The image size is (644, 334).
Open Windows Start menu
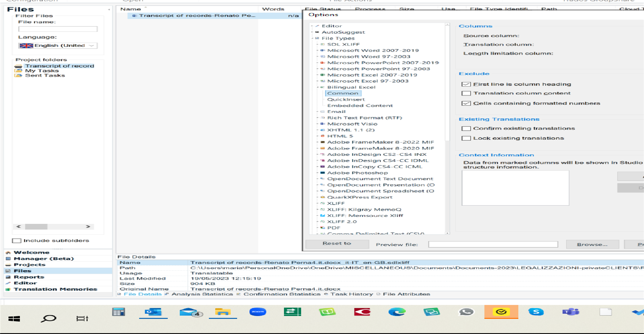[14, 318]
